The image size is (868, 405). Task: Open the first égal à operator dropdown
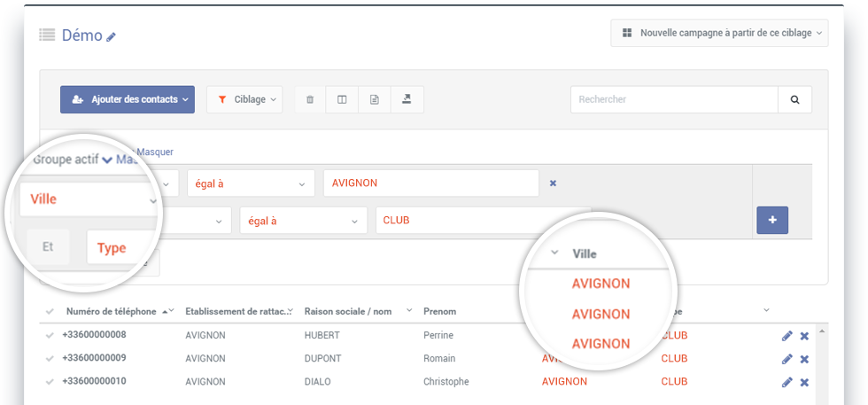click(x=251, y=183)
